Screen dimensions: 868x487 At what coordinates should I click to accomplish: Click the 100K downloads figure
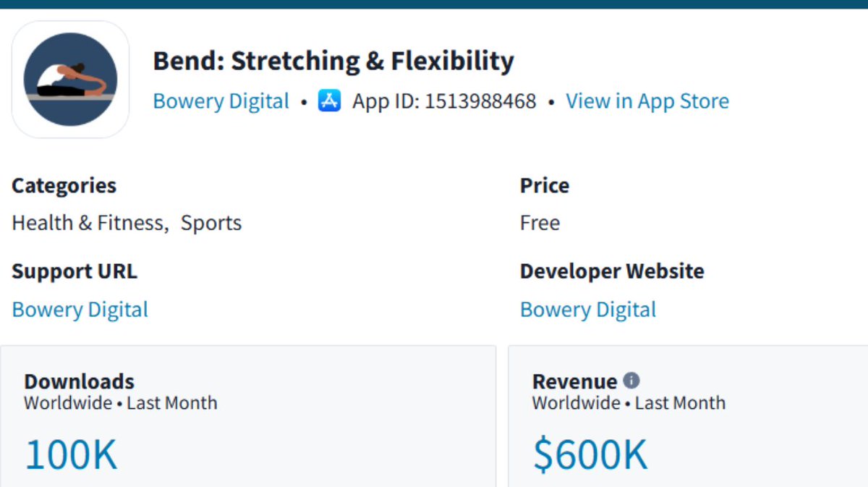pyautogui.click(x=70, y=454)
